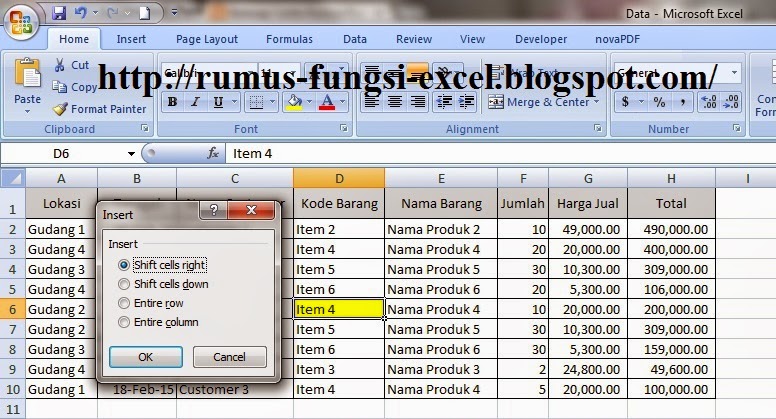Screen dimensions: 776x419
Task: Open number format General dropdown
Action: coord(734,73)
